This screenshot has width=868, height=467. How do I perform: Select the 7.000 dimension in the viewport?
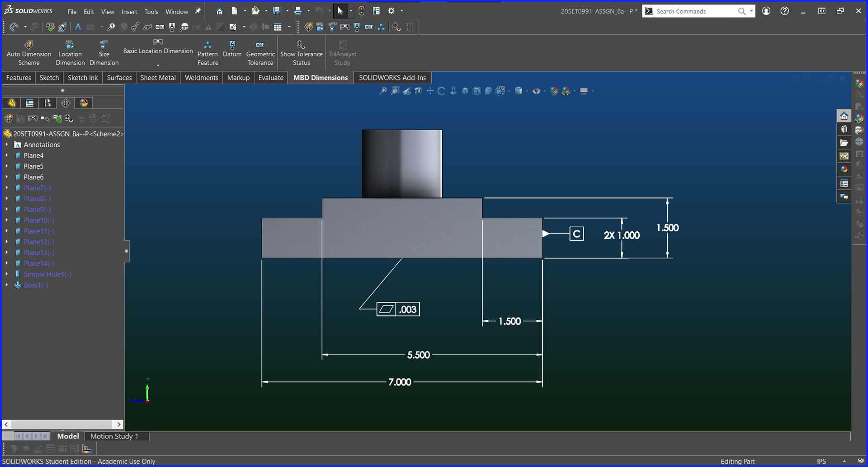click(x=400, y=382)
